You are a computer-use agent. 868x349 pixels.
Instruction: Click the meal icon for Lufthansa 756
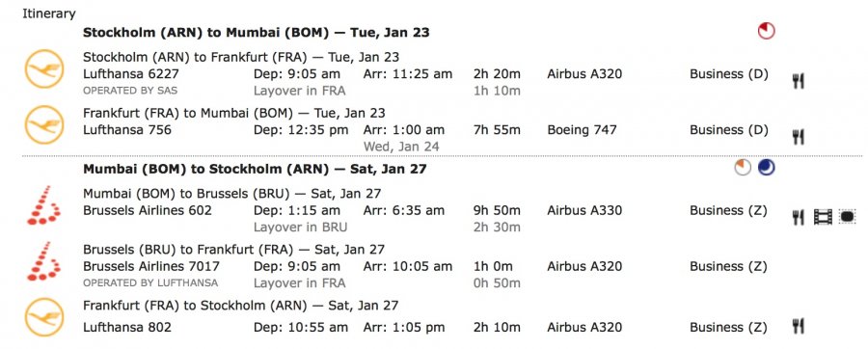[798, 137]
